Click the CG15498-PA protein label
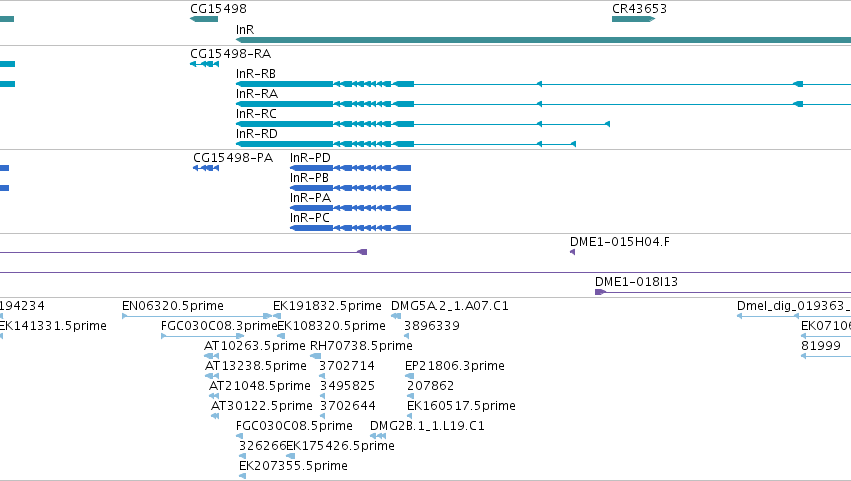851x481 pixels. [233, 158]
